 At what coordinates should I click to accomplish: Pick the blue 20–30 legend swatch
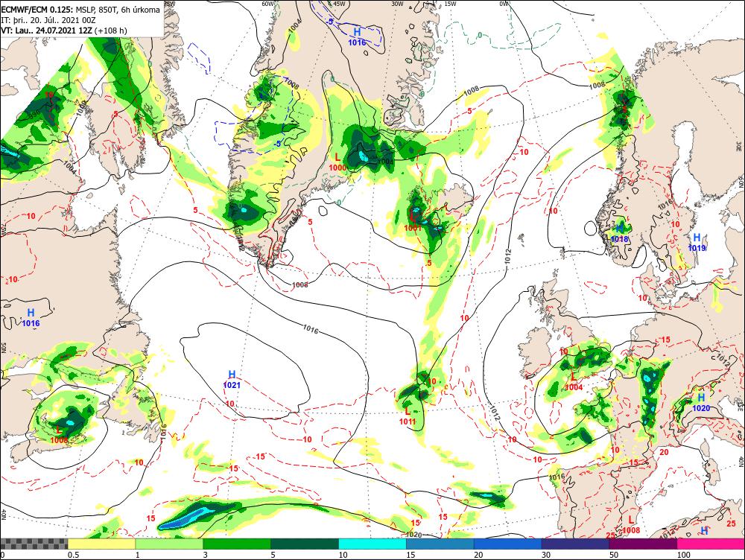click(508, 544)
